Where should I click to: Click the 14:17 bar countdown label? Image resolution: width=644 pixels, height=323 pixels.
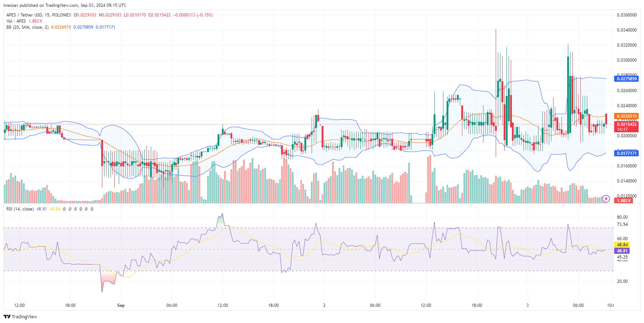[623, 130]
